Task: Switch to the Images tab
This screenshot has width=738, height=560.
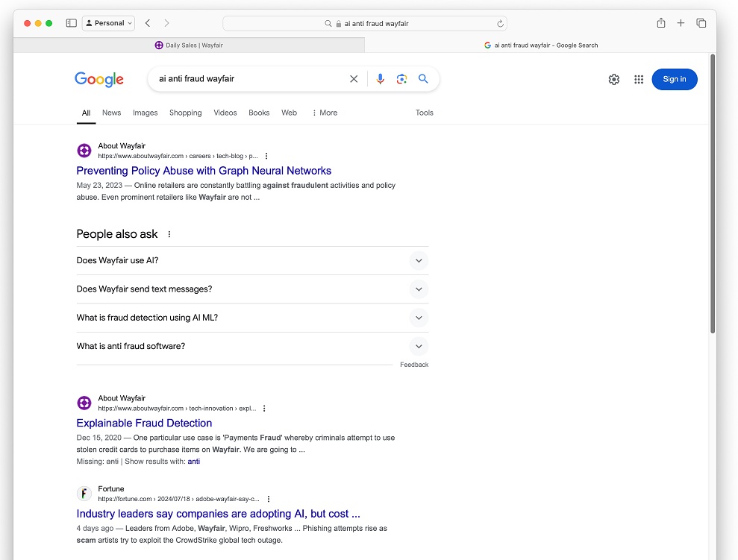Action: click(145, 113)
